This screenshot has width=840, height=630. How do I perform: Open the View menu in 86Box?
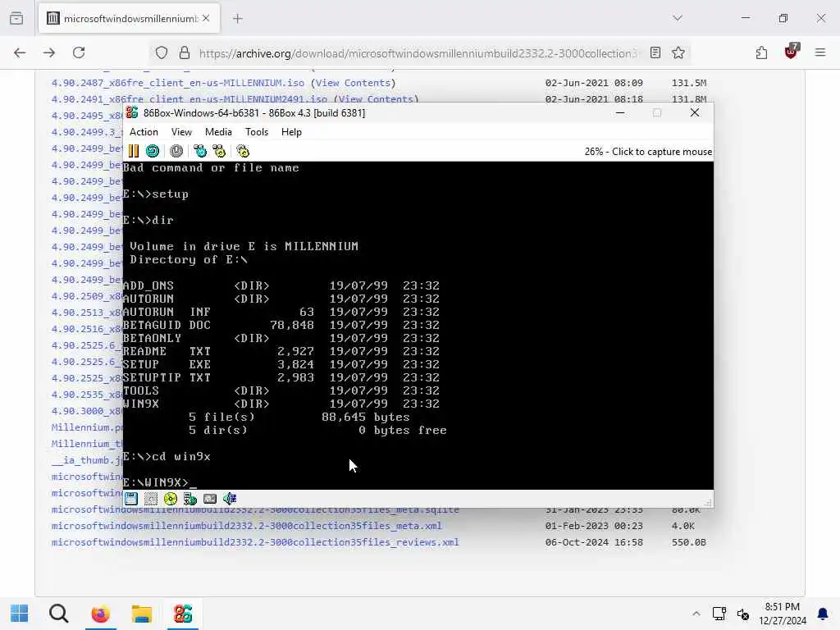181,132
